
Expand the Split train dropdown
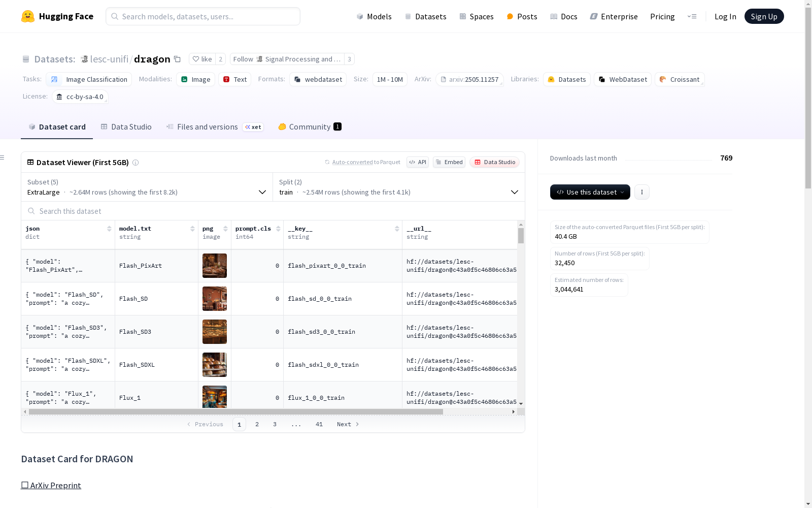click(399, 187)
